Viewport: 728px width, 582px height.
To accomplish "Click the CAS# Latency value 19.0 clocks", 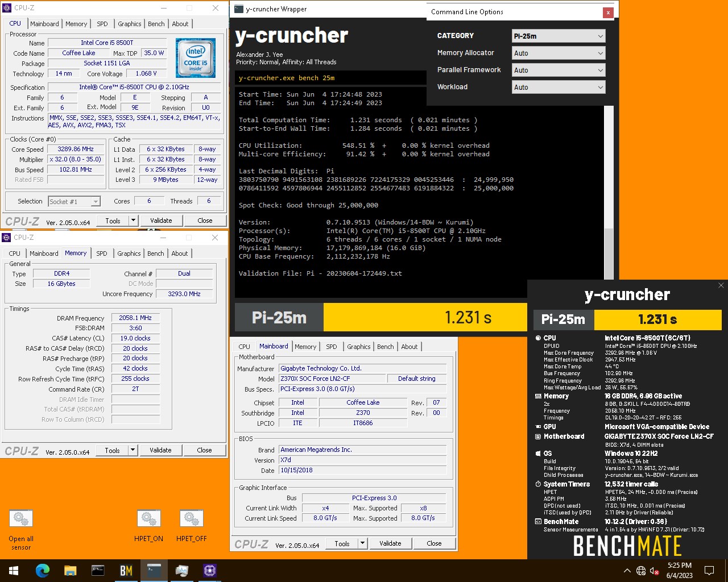I will 135,338.
